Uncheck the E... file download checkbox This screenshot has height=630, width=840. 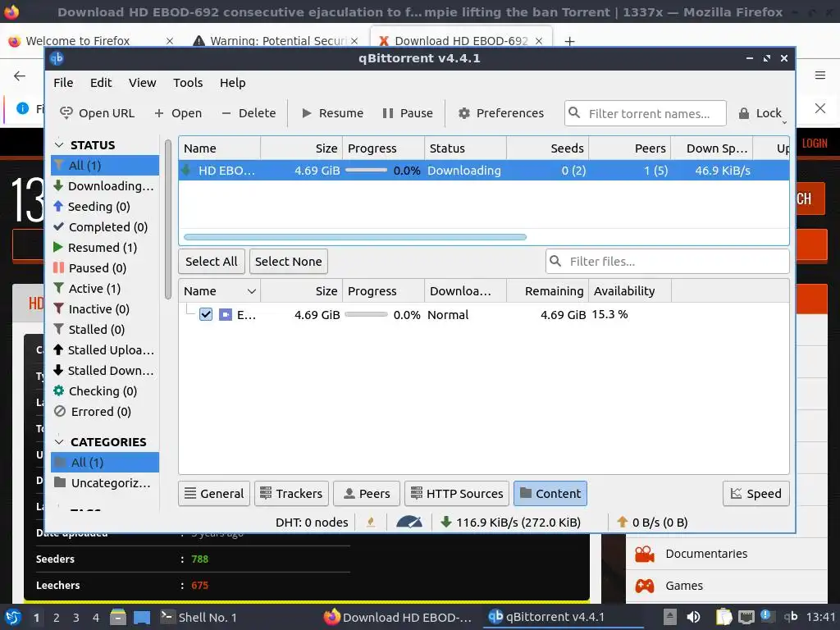pyautogui.click(x=206, y=314)
